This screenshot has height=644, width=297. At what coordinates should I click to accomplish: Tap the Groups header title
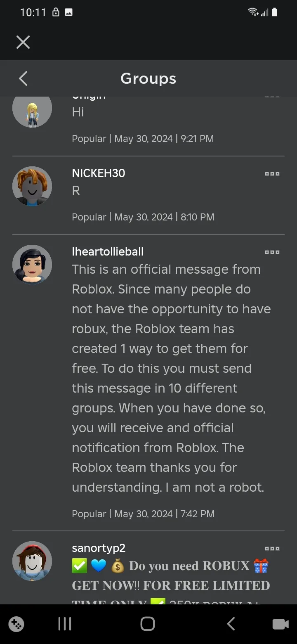[x=148, y=78]
